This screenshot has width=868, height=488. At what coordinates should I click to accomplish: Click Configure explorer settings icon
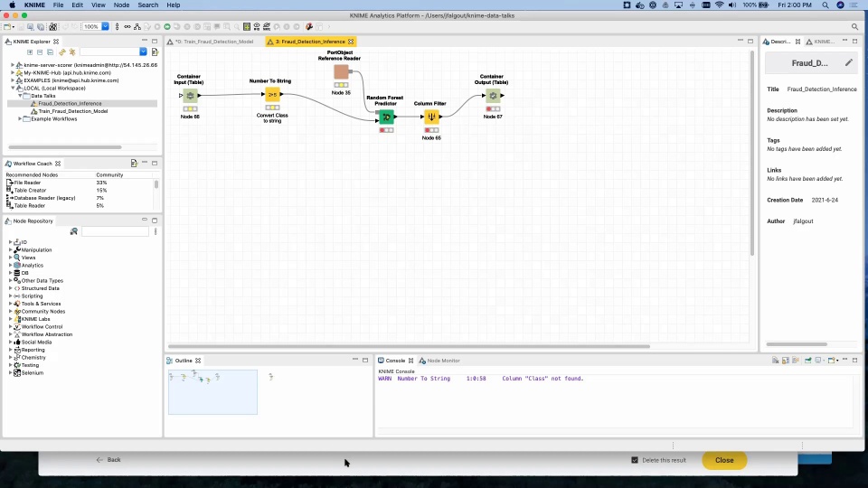[x=155, y=52]
